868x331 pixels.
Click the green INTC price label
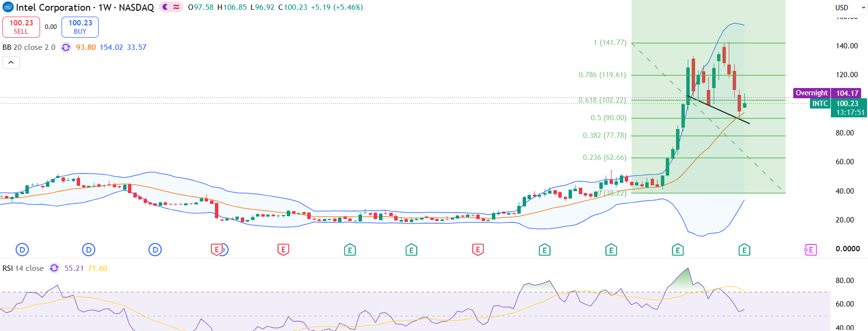pos(820,104)
